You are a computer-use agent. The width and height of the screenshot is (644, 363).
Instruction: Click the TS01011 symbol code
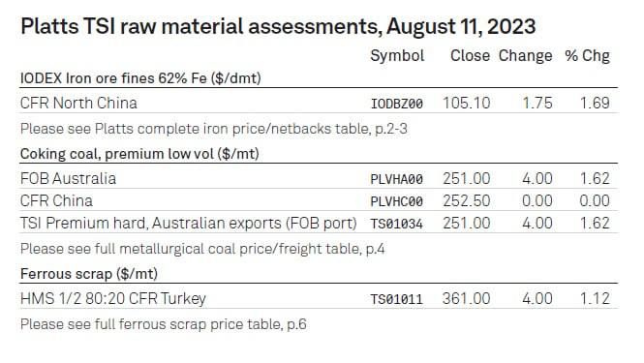397,299
